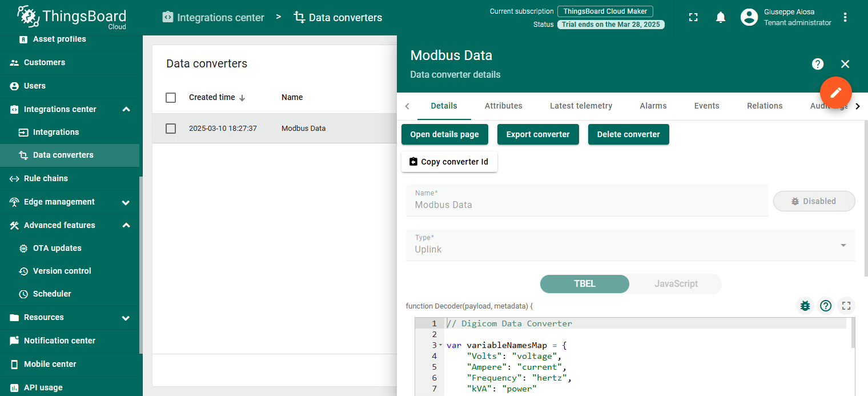Open the Attributes tab

click(x=503, y=106)
